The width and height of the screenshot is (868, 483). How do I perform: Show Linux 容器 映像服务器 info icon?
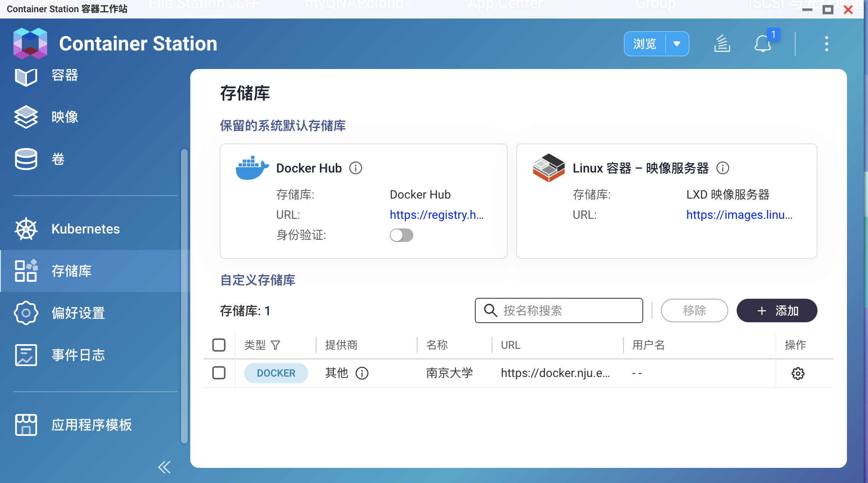pos(723,168)
